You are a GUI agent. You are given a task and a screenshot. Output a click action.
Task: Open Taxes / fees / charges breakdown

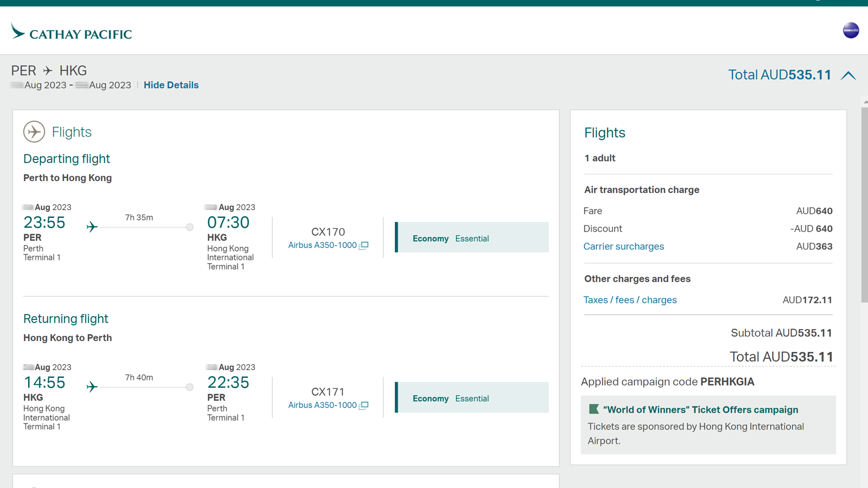pos(630,300)
